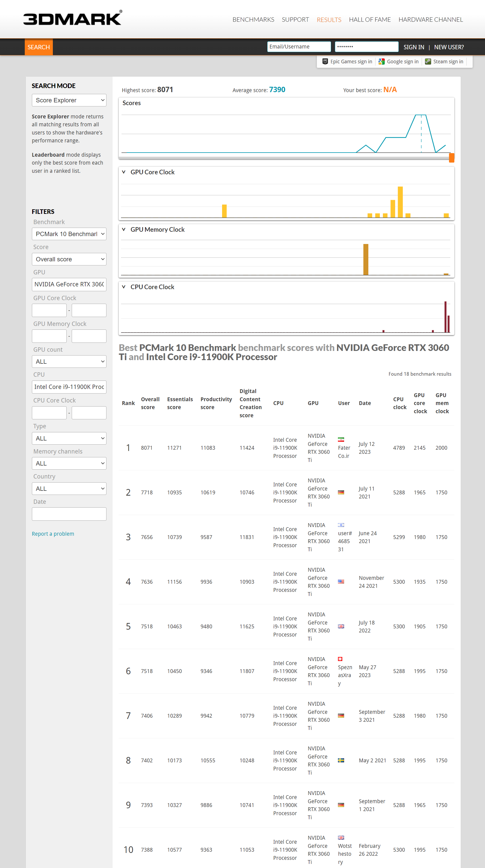This screenshot has width=485, height=868.
Task: Select the orange Search tab
Action: [x=39, y=47]
